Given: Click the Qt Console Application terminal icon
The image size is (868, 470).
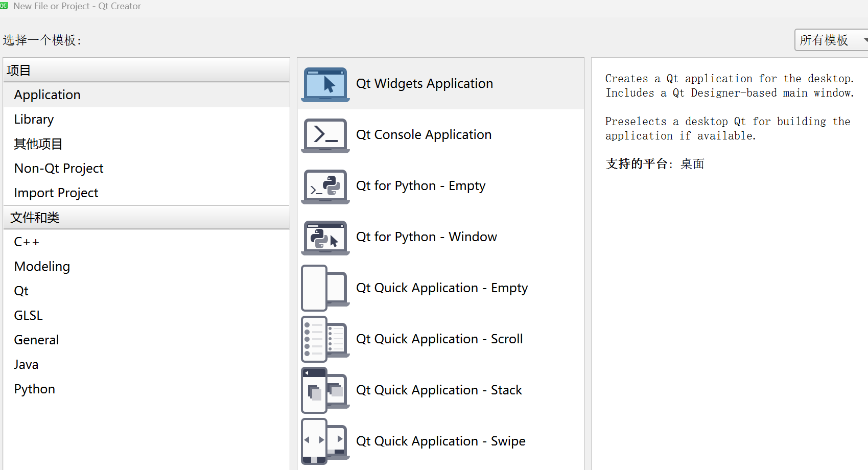Looking at the screenshot, I should pyautogui.click(x=325, y=135).
